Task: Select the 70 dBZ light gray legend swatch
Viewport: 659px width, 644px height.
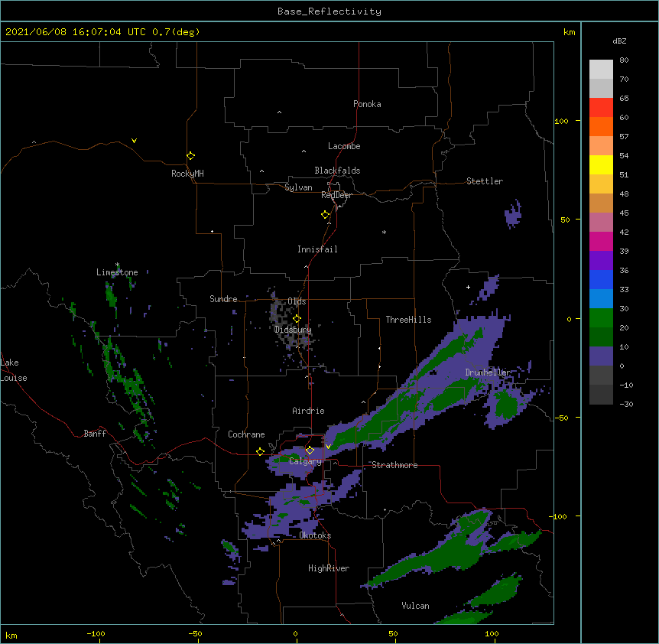Action: (601, 70)
